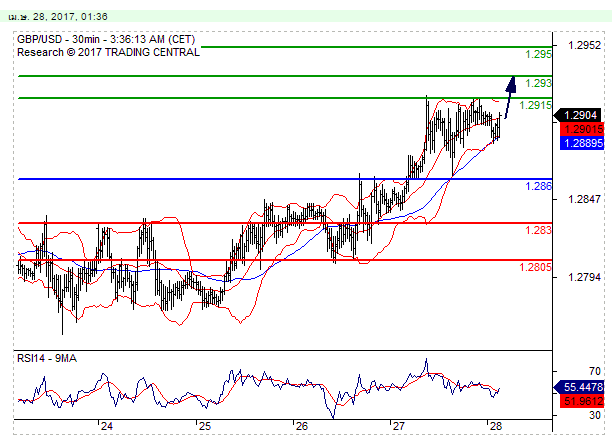The image size is (612, 443).
Task: Click the timestamp text '28, 2017, 01:36'
Action: 70,17
